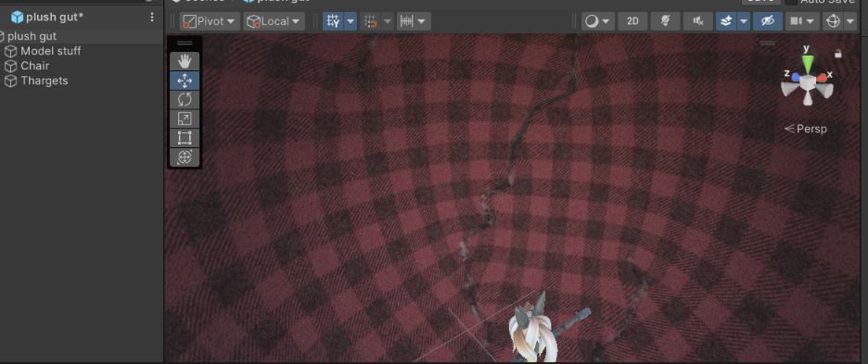Open gizmos dropdown arrow

click(x=850, y=21)
